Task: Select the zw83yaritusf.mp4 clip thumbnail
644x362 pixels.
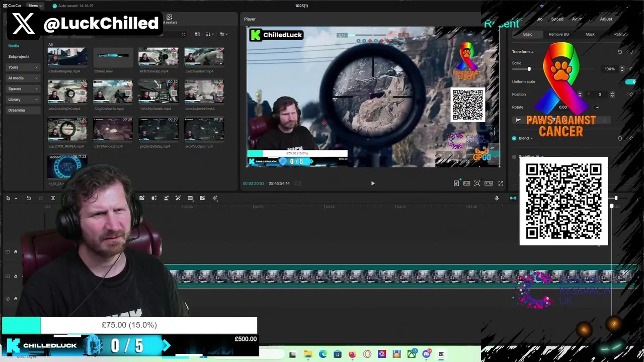Action: [204, 57]
